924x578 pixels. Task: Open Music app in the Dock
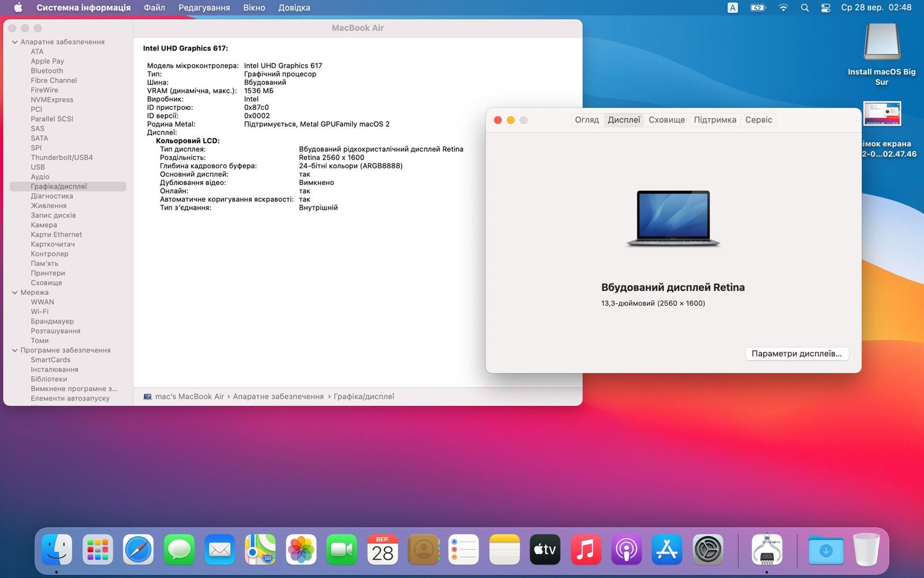tap(586, 549)
